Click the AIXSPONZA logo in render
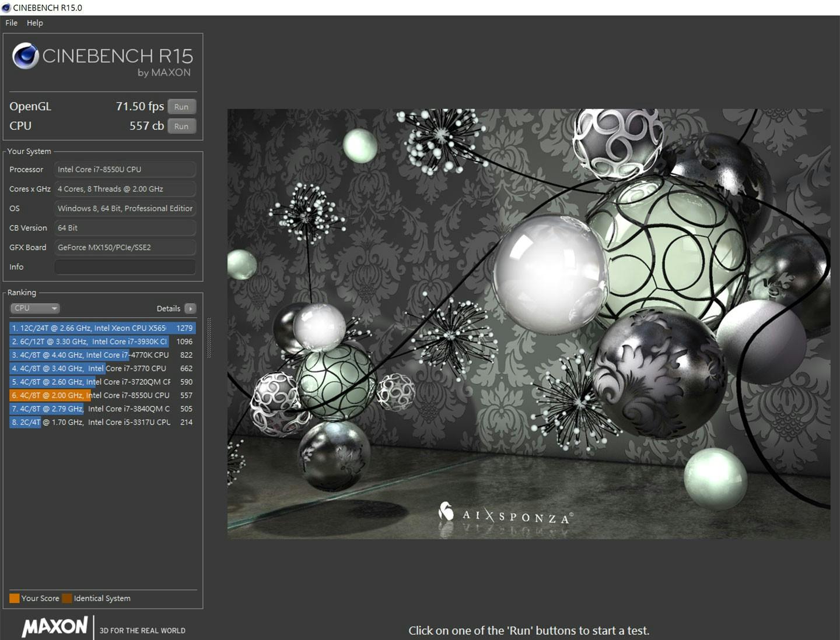Viewport: 840px width, 640px height. point(505,514)
